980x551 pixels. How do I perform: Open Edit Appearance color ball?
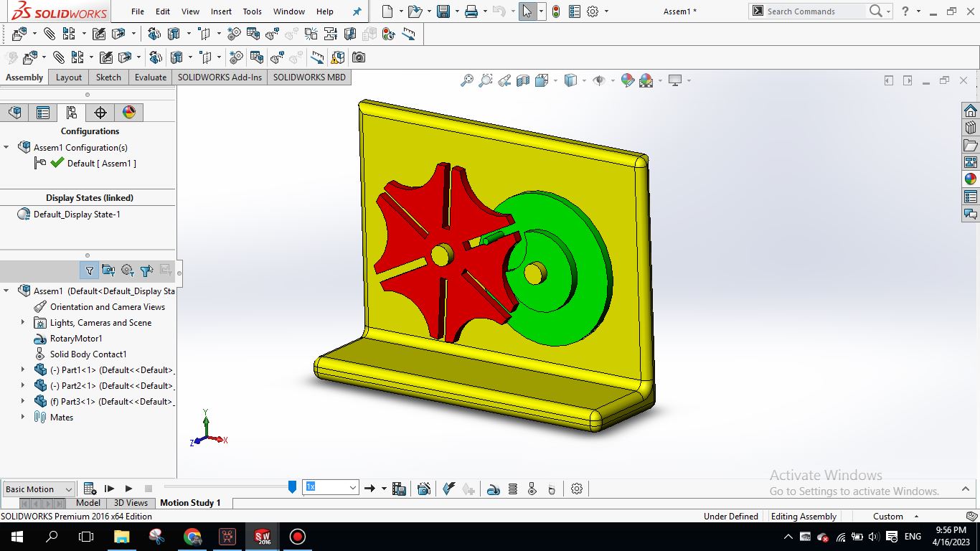[x=628, y=80]
